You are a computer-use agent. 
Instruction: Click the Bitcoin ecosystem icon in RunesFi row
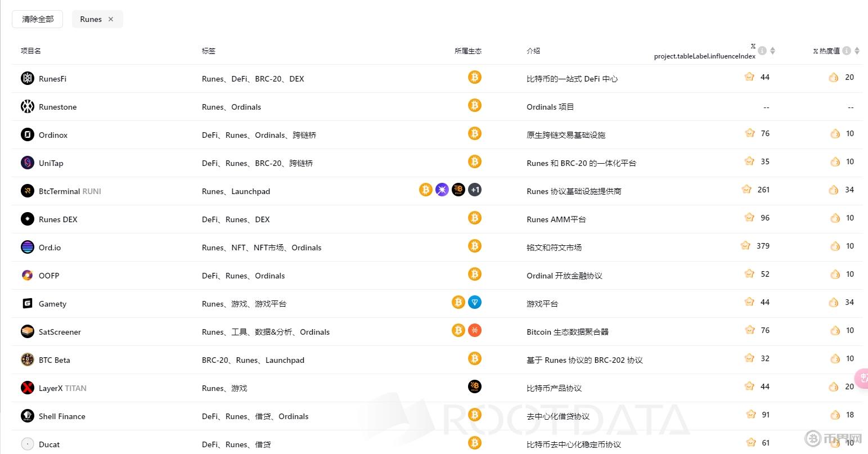click(x=475, y=77)
